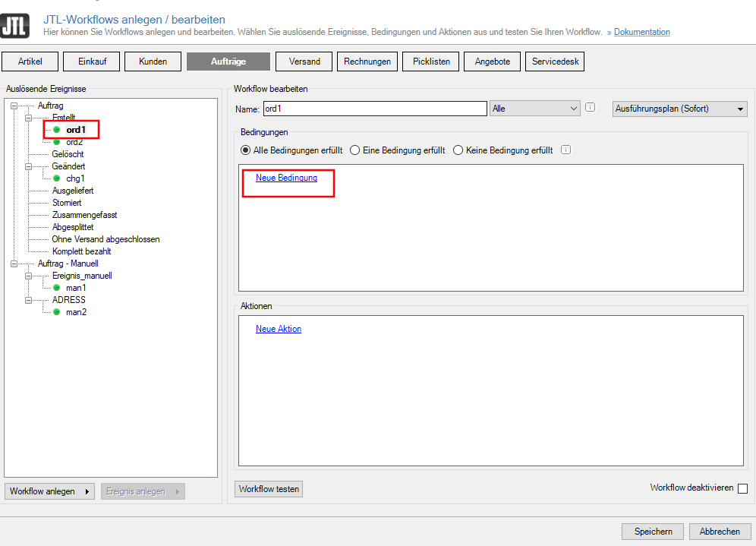Viewport: 756px width, 546px height.
Task: Tick the Workflow deaktivieren checkbox
Action: 743,488
